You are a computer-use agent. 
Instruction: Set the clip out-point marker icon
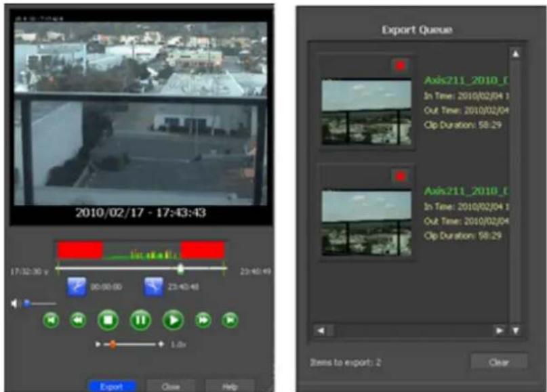pos(154,287)
